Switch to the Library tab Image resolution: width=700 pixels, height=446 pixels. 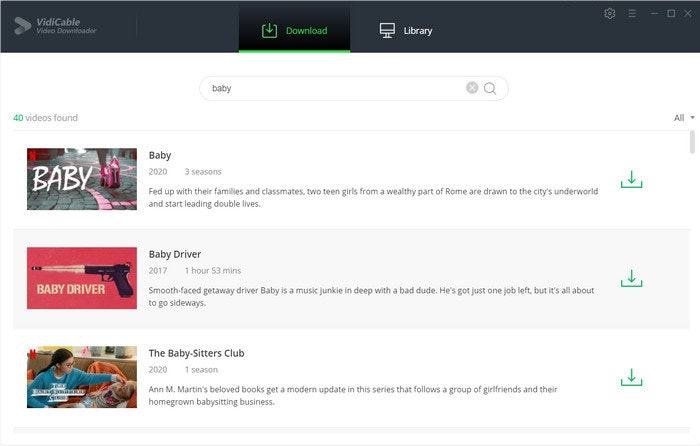pos(406,31)
